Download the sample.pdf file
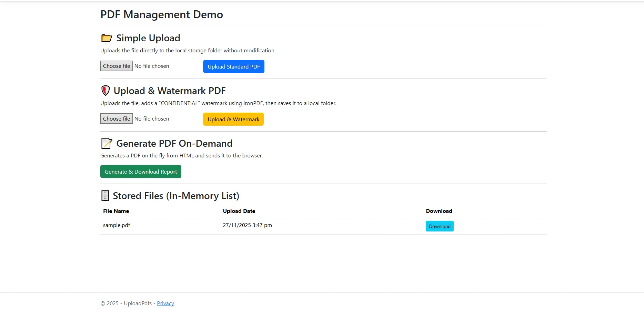This screenshot has height=310, width=644. (439, 226)
